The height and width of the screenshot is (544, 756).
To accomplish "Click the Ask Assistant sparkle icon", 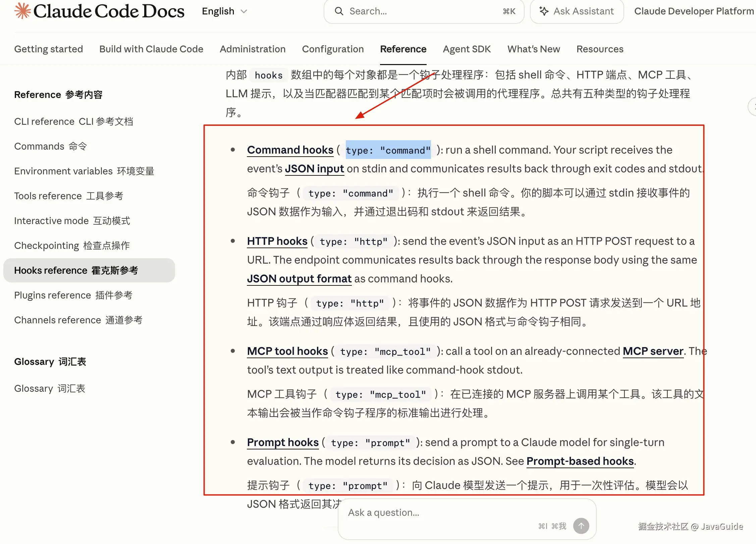I will [x=544, y=11].
